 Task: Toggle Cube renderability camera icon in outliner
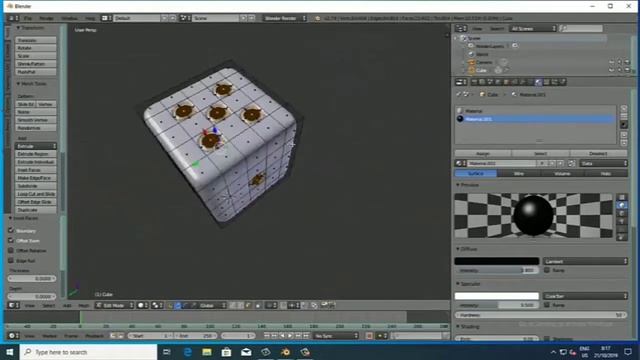point(627,70)
